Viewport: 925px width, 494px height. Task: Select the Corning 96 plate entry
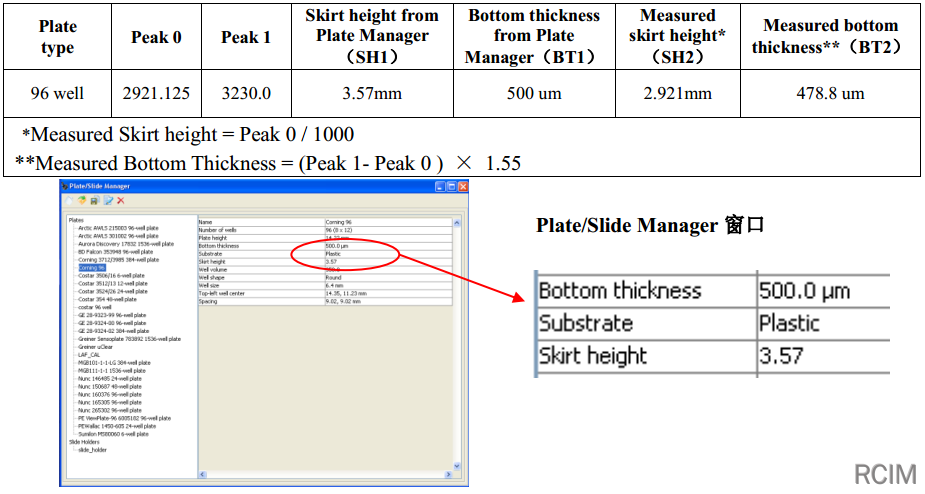[x=91, y=268]
